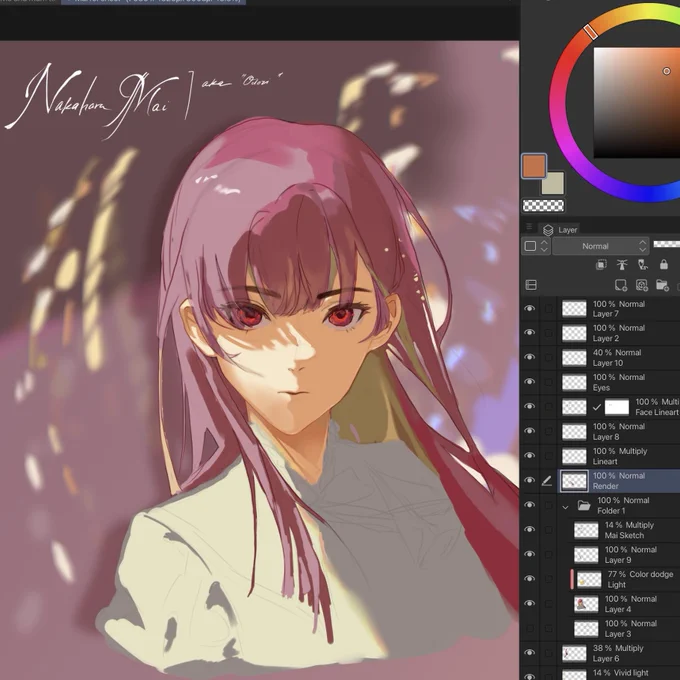Click the hue marker on color wheel
The width and height of the screenshot is (680, 680).
[x=590, y=31]
